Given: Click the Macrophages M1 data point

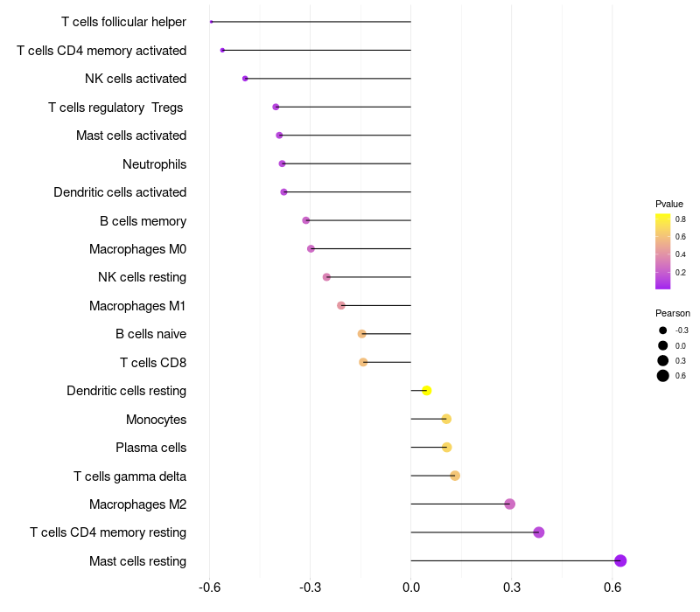Looking at the screenshot, I should (340, 305).
